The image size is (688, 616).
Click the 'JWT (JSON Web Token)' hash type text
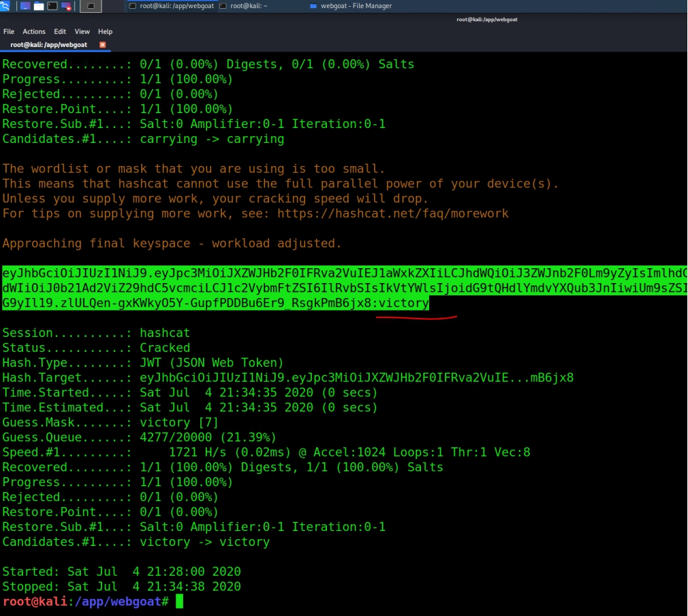(x=212, y=363)
